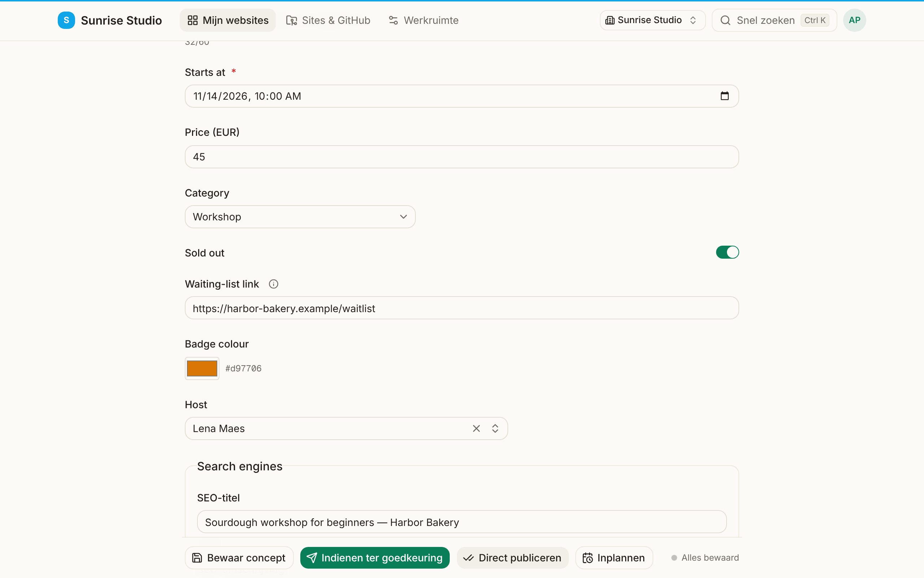This screenshot has width=924, height=578.
Task: Expand the Host selector arrows
Action: tap(495, 428)
